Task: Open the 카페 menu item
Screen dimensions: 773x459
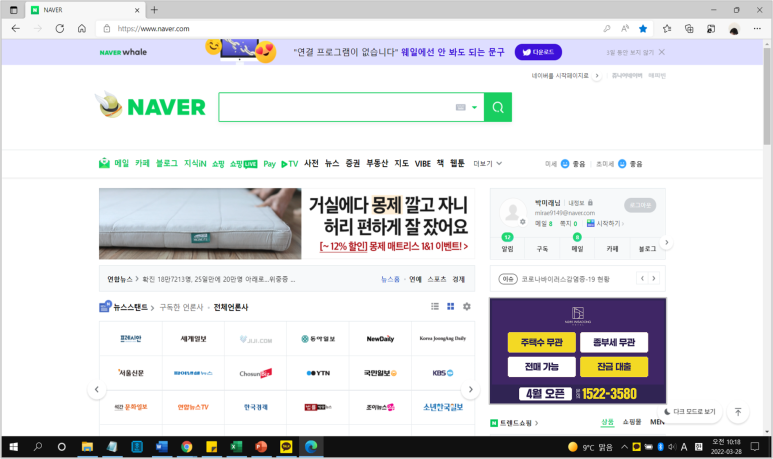Action: click(x=142, y=163)
